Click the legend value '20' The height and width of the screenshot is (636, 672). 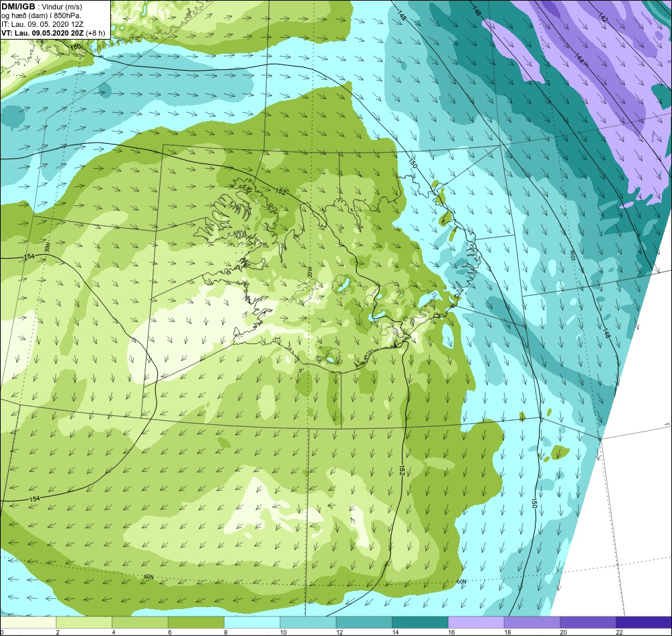[x=563, y=632]
